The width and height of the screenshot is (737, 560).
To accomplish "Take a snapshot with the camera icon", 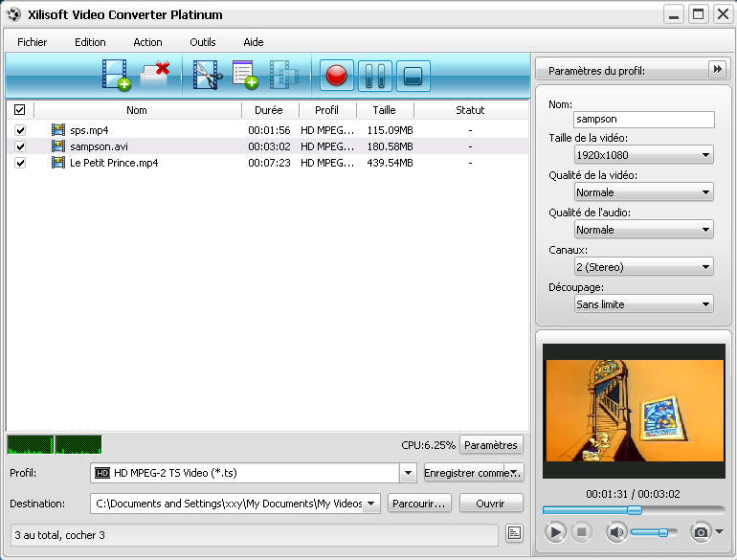I will 701,532.
